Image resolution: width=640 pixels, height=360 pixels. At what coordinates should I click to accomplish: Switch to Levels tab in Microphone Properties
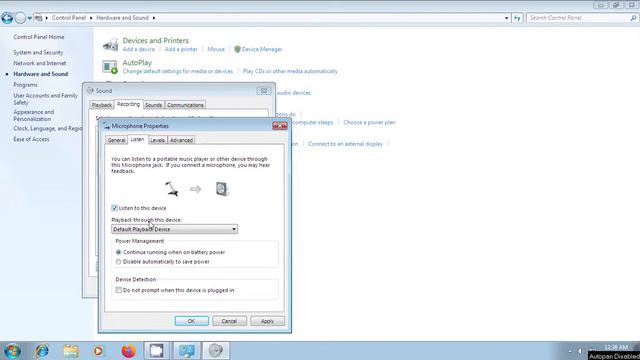click(157, 140)
